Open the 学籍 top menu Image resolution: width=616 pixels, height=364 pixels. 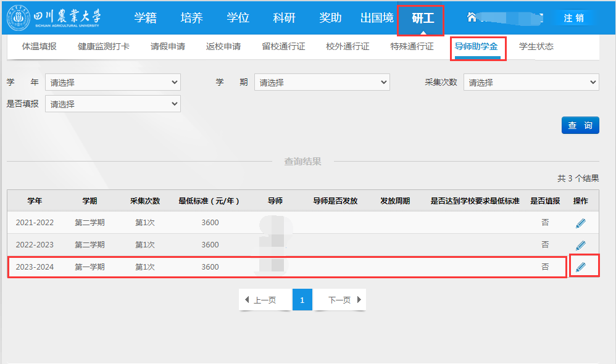pyautogui.click(x=146, y=18)
